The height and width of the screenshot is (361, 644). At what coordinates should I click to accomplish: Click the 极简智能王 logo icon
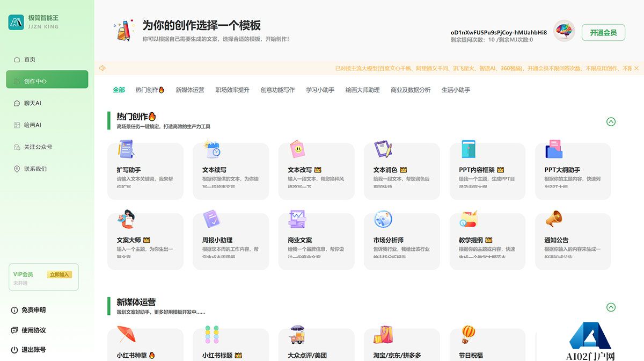(x=16, y=22)
